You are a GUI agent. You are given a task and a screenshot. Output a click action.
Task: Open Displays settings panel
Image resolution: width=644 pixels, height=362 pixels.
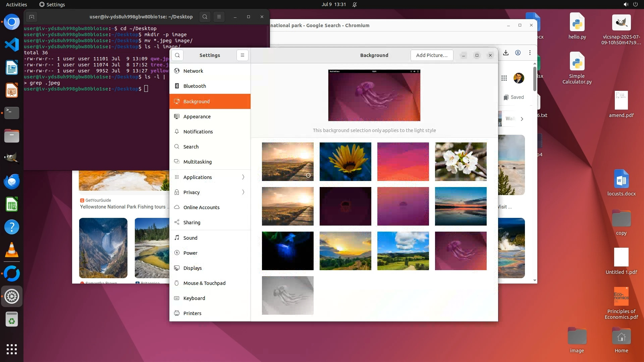(x=193, y=268)
